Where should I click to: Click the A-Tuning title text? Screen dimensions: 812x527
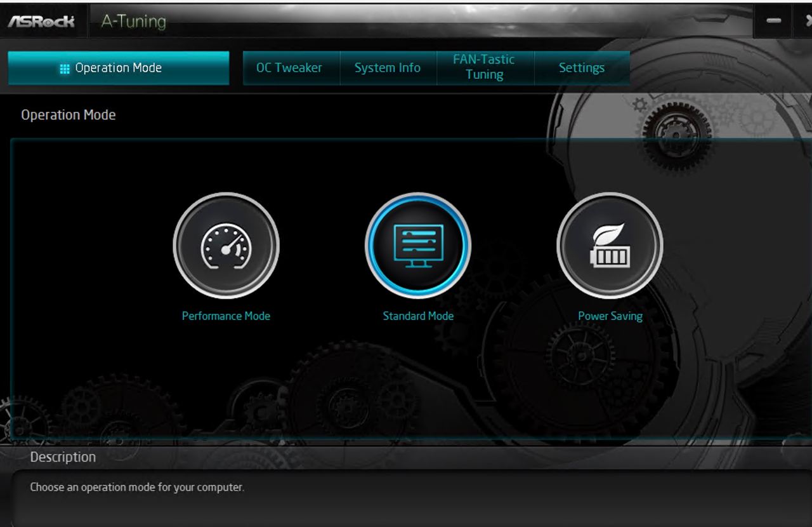coord(134,22)
